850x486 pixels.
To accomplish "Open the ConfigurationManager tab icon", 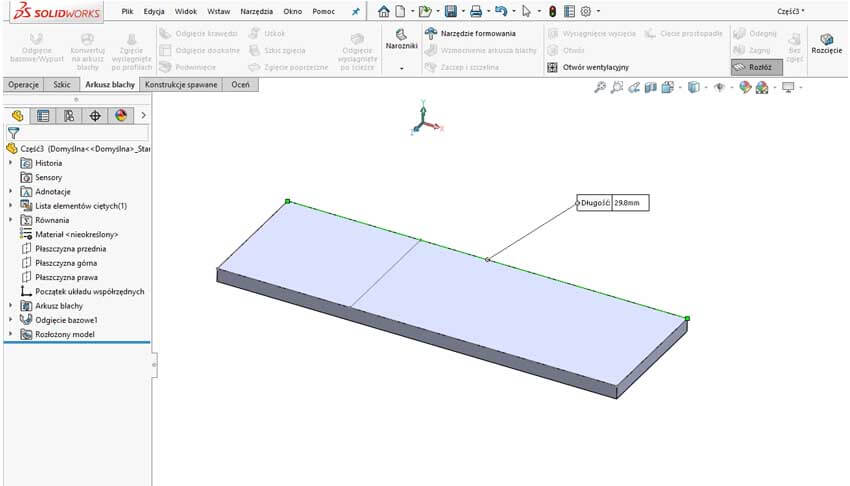I will (69, 115).
